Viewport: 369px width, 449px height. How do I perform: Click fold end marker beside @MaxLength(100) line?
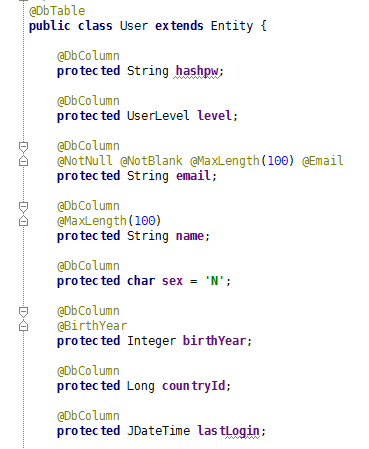click(23, 221)
